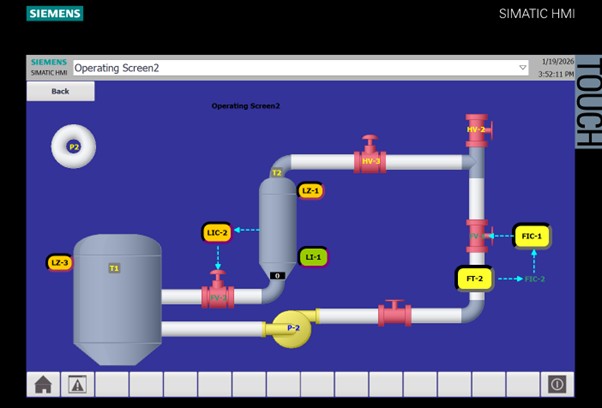Open the Operating Screen2 dropdown arrow
602x408 pixels.
click(x=522, y=68)
